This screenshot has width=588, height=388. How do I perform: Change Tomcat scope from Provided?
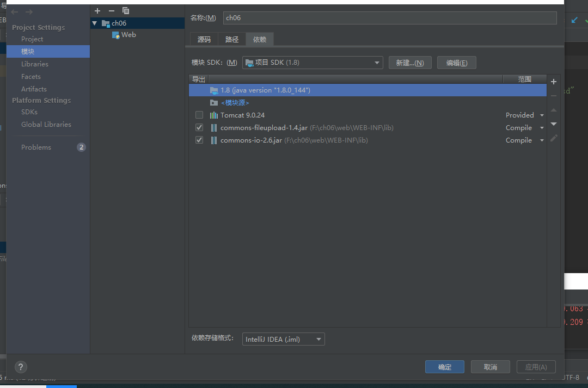click(x=525, y=115)
